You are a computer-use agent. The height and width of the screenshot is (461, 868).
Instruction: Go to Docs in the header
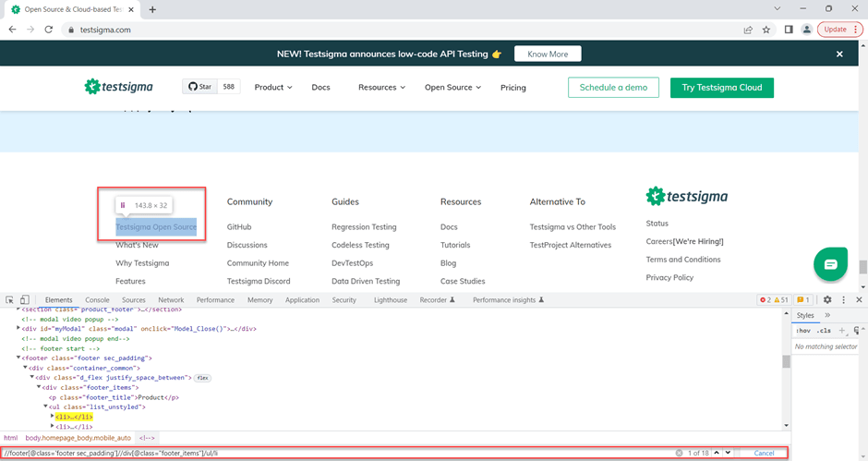(x=320, y=87)
